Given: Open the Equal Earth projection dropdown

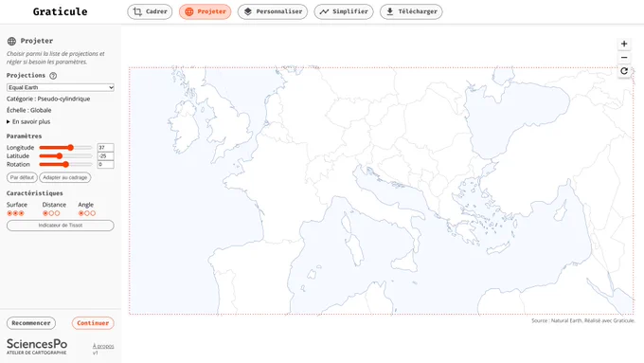Looking at the screenshot, I should [61, 87].
